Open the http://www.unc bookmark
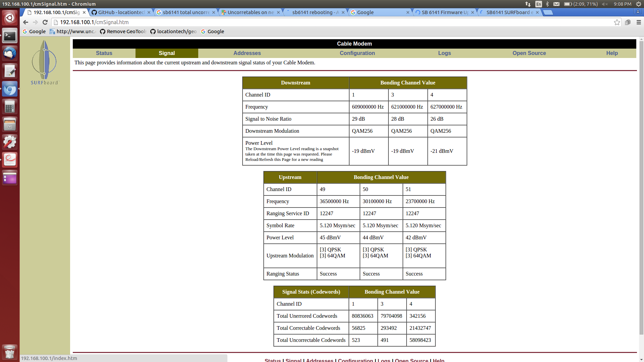Screen dimensions: 644x362 coord(73,32)
